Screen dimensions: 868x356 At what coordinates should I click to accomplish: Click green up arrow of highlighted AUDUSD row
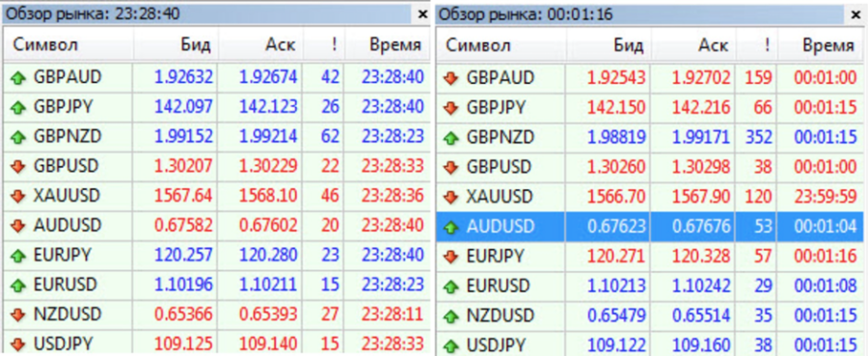(x=451, y=227)
